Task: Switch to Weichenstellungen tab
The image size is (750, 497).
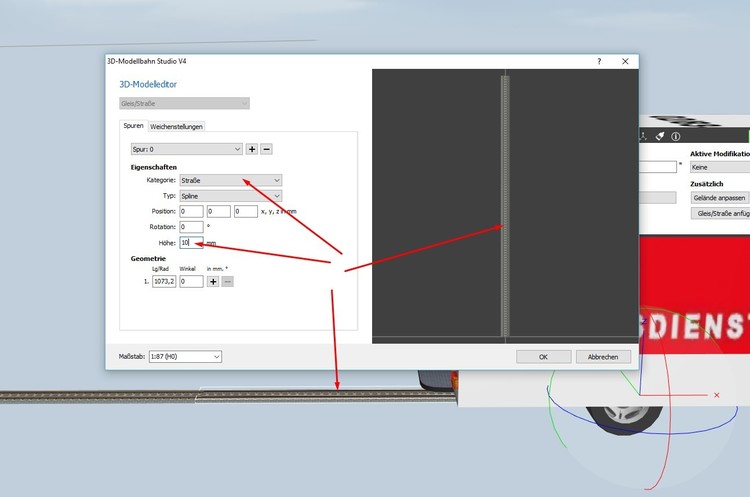Action: (176, 127)
